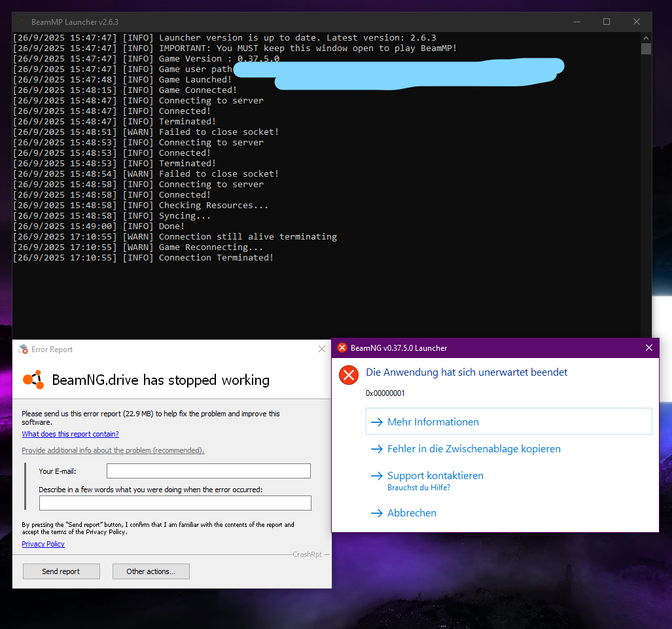Click BeamNG.drive orange logo icon

[33, 380]
